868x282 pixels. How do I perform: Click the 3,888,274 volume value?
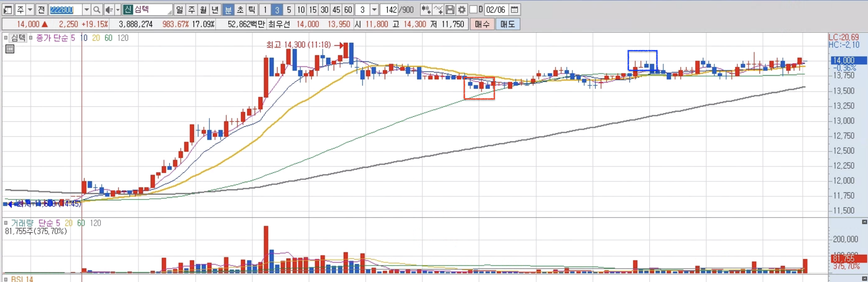click(136, 24)
